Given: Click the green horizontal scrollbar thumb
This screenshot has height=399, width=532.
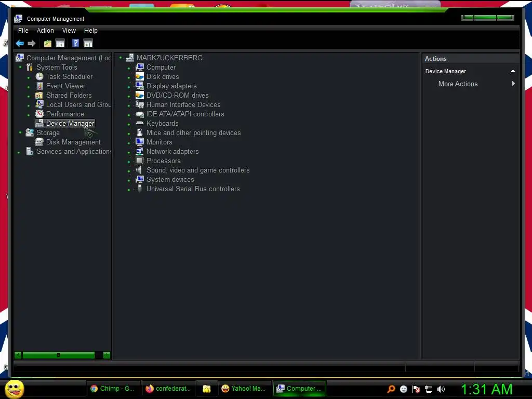Looking at the screenshot, I should 58,355.
